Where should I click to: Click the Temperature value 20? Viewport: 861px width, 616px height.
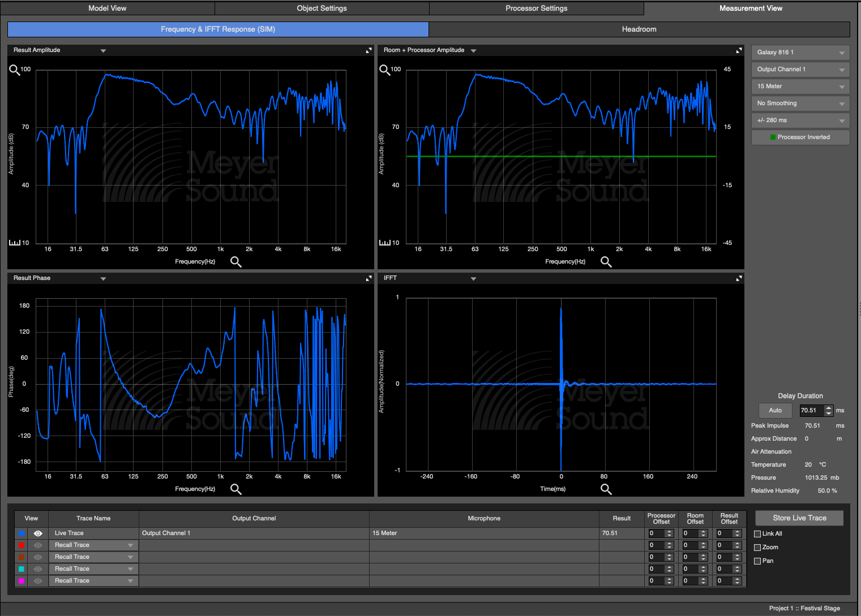(x=808, y=465)
